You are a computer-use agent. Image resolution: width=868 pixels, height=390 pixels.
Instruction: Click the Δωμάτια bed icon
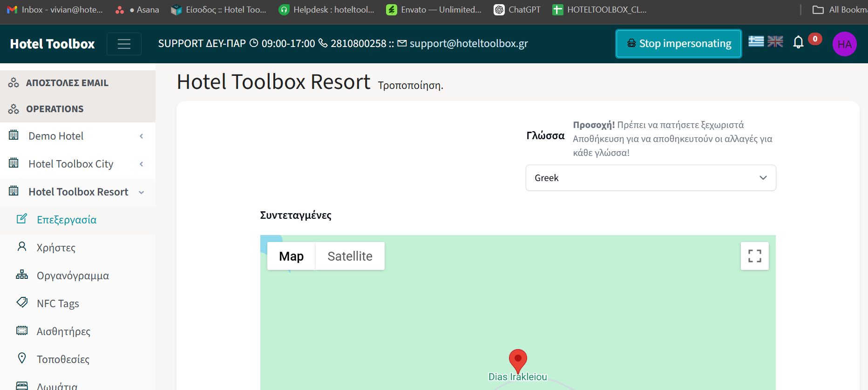[22, 385]
